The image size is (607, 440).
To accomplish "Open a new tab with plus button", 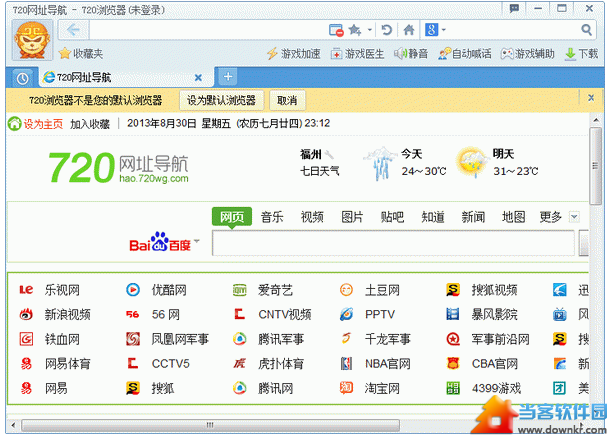I will (x=228, y=76).
